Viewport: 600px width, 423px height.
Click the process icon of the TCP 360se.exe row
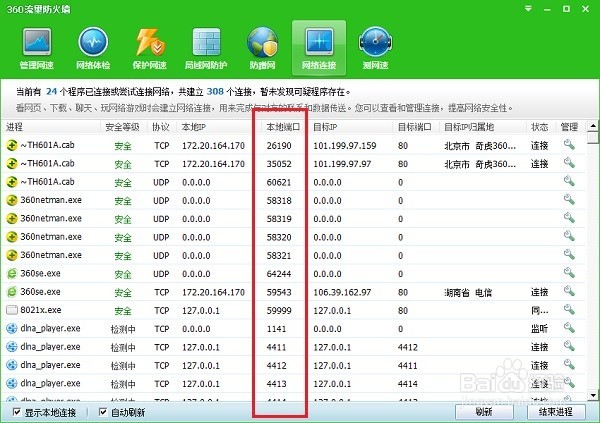point(12,292)
